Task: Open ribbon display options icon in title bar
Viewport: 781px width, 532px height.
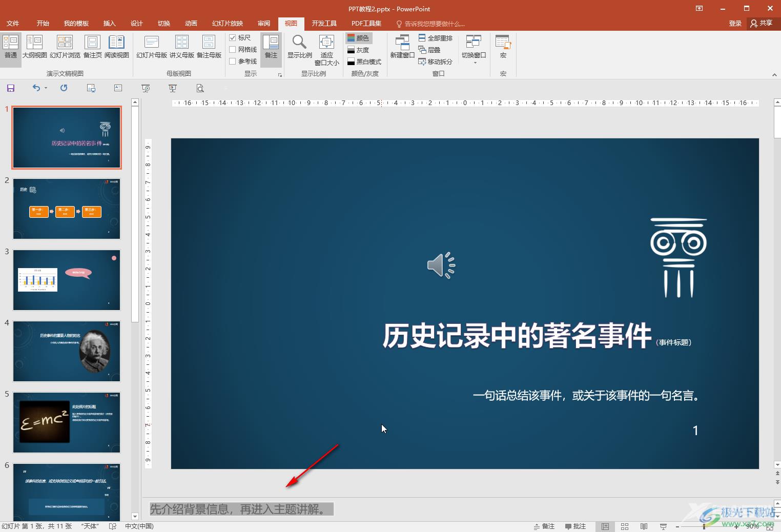Action: click(x=699, y=8)
